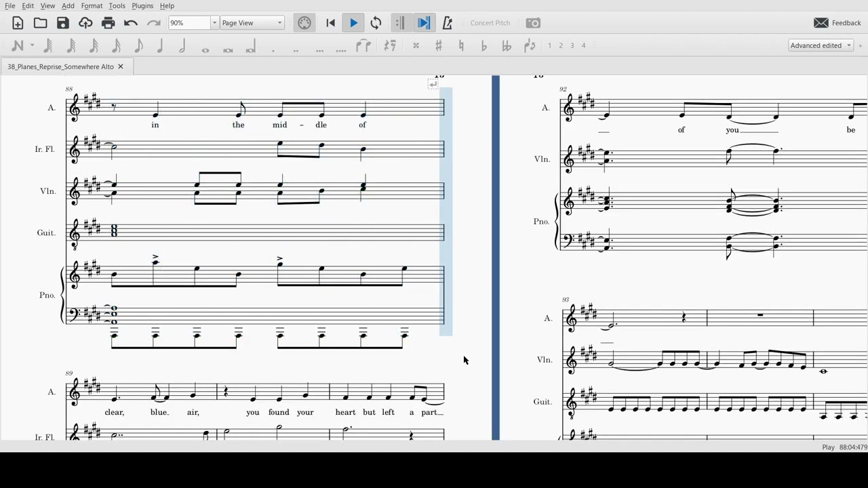Toggle pan score during playback
The width and height of the screenshot is (868, 488).
click(424, 23)
